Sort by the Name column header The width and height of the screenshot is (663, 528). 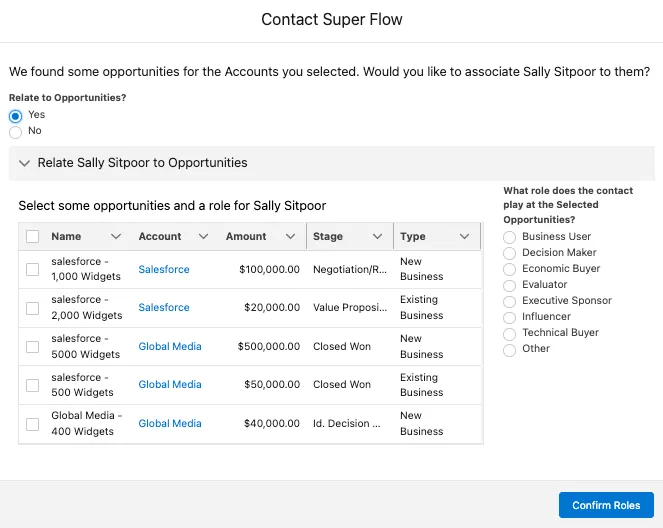coord(66,236)
